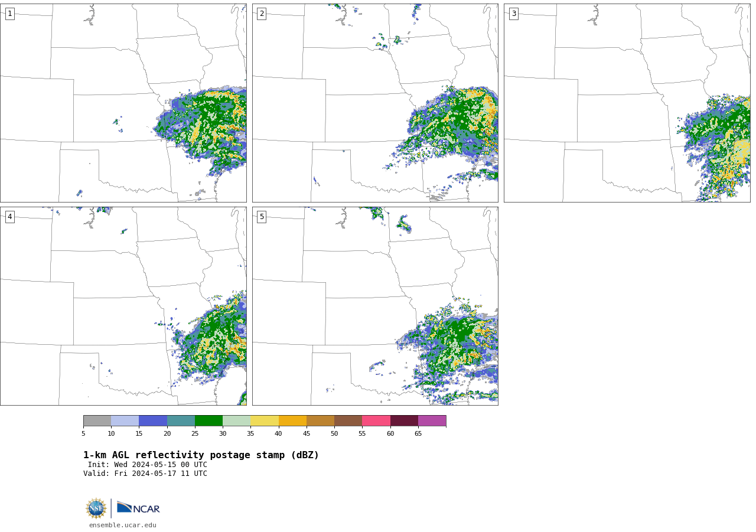Click the colorbar tick label 65

[x=418, y=434]
